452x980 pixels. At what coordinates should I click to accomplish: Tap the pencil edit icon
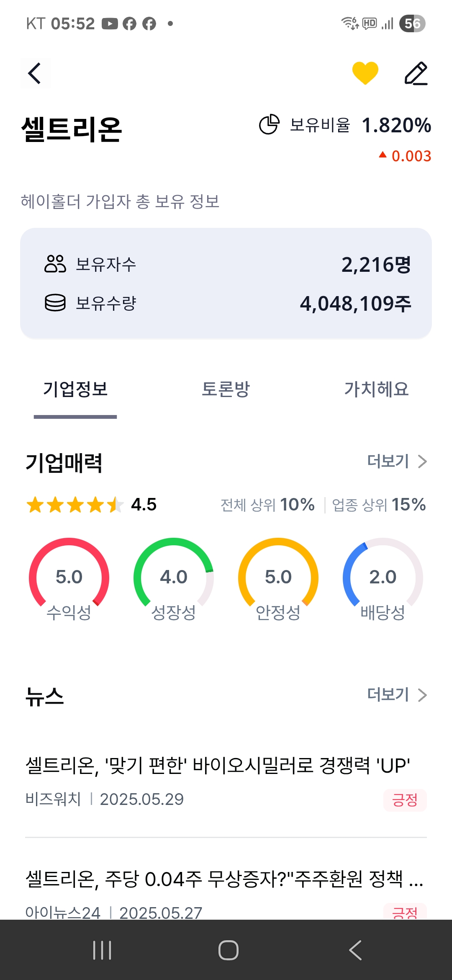(416, 74)
